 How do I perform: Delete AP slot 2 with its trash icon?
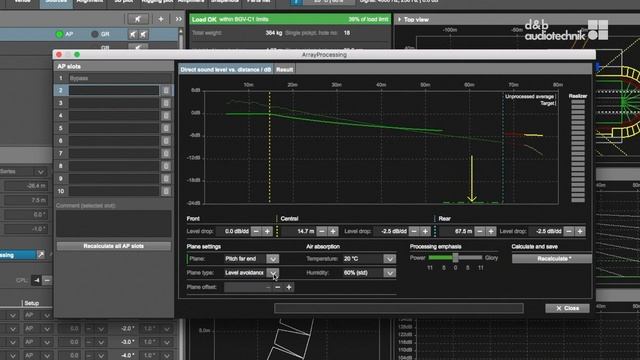coord(166,91)
